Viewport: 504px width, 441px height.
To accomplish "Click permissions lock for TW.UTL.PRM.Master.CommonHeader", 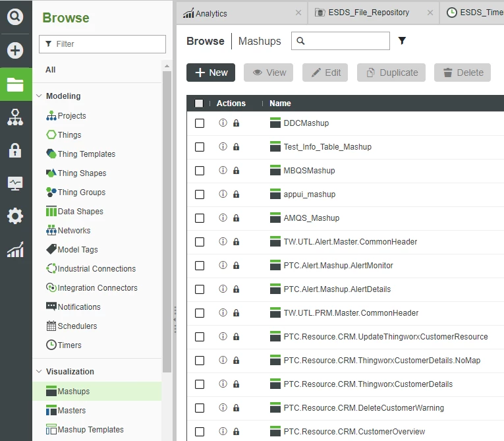I will click(x=237, y=313).
